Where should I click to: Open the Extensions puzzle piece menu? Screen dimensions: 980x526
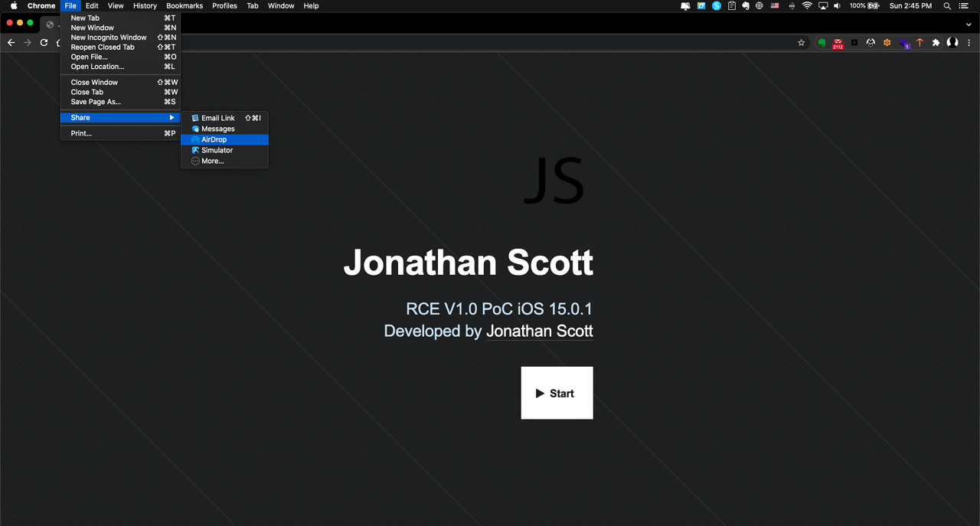click(936, 43)
